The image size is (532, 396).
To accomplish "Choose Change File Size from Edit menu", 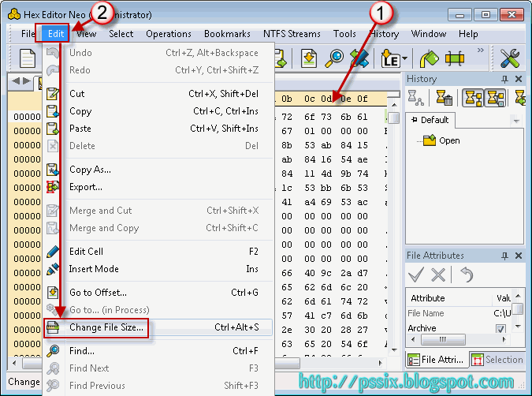I will pyautogui.click(x=158, y=327).
